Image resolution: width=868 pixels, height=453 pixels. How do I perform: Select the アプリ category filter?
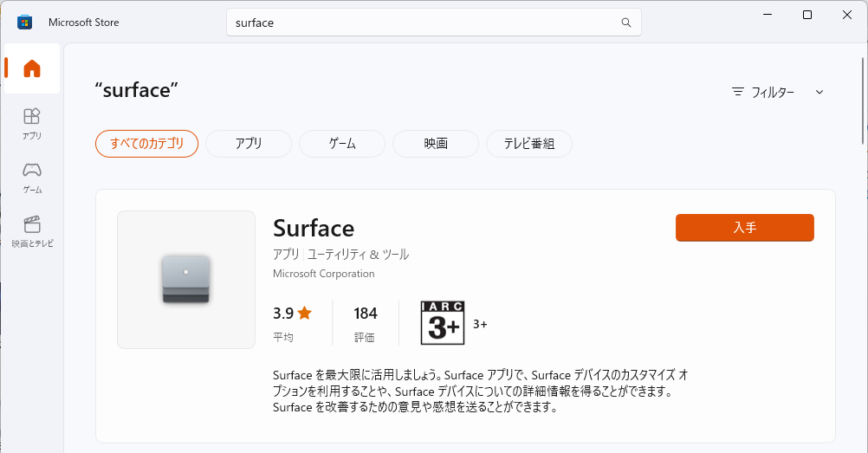pyautogui.click(x=249, y=144)
